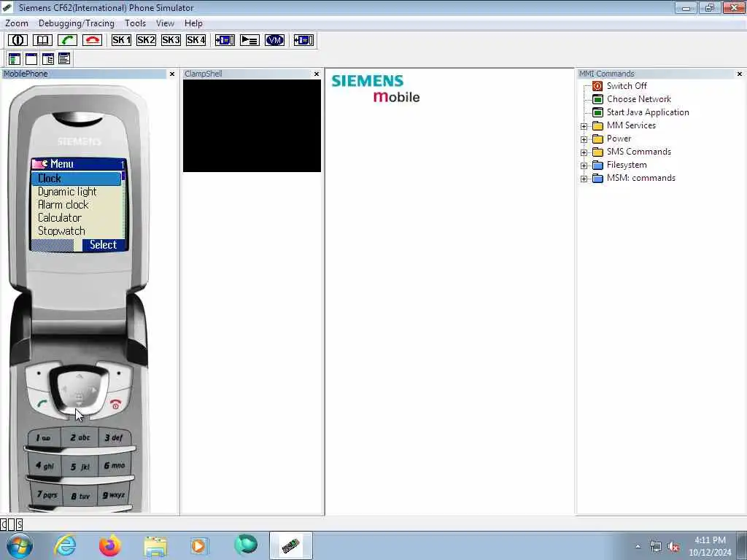The height and width of the screenshot is (560, 747).
Task: Trigger the SK 1 softkey button
Action: (121, 40)
